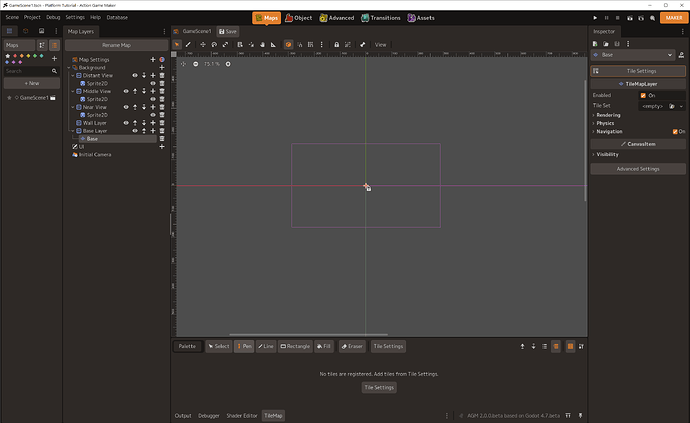Toggle Distant View layer visibility
The image size is (690, 423).
coord(135,75)
